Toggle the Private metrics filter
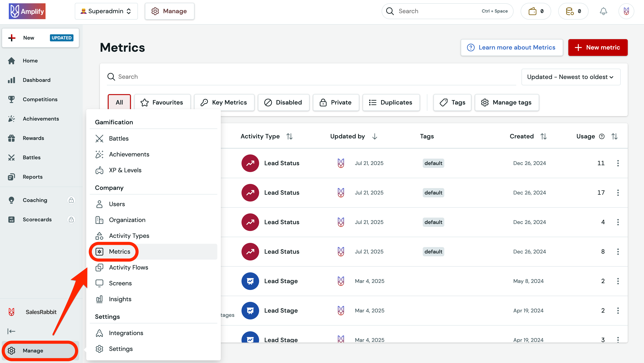This screenshot has height=363, width=644. (336, 102)
